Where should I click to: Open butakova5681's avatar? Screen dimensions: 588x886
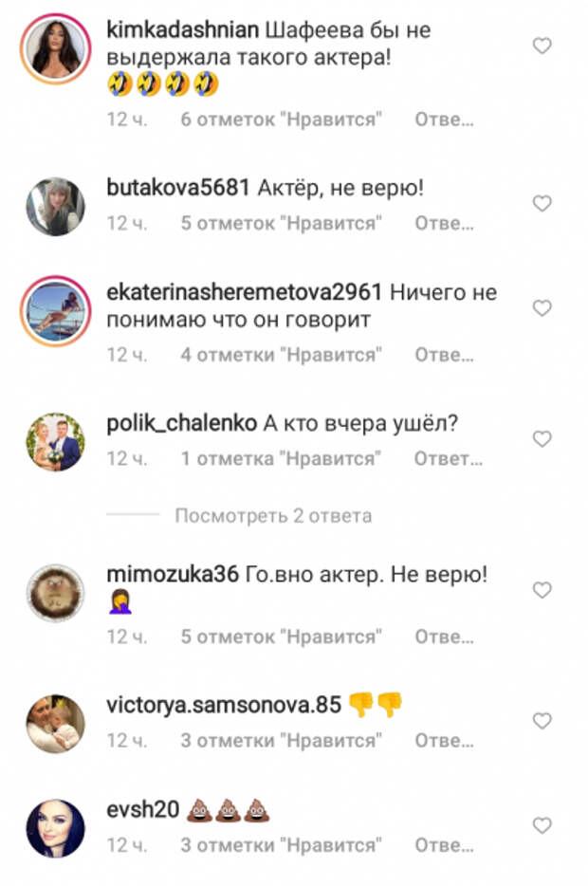pyautogui.click(x=55, y=206)
